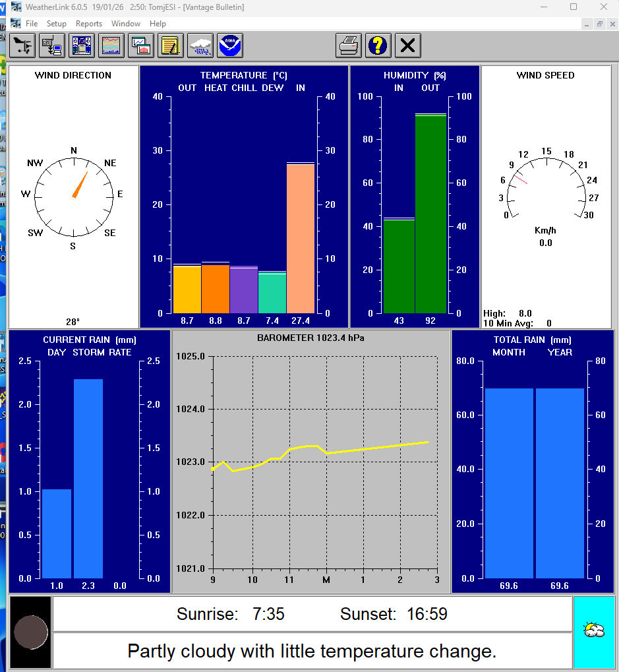Open the Help menu
The image size is (619, 672).
click(158, 24)
